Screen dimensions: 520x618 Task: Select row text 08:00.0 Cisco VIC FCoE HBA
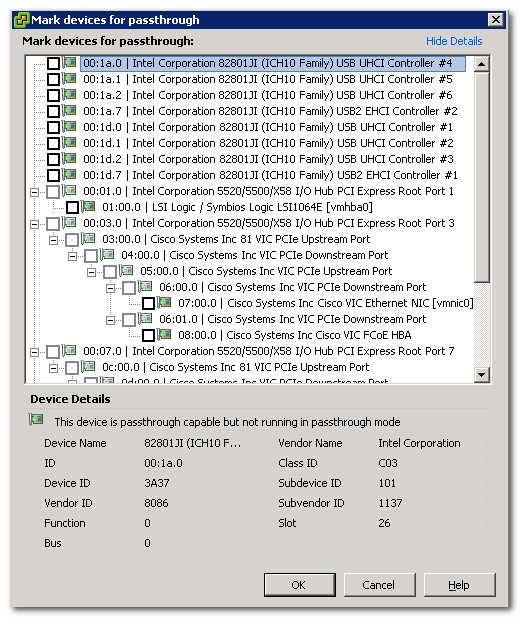coord(294,335)
